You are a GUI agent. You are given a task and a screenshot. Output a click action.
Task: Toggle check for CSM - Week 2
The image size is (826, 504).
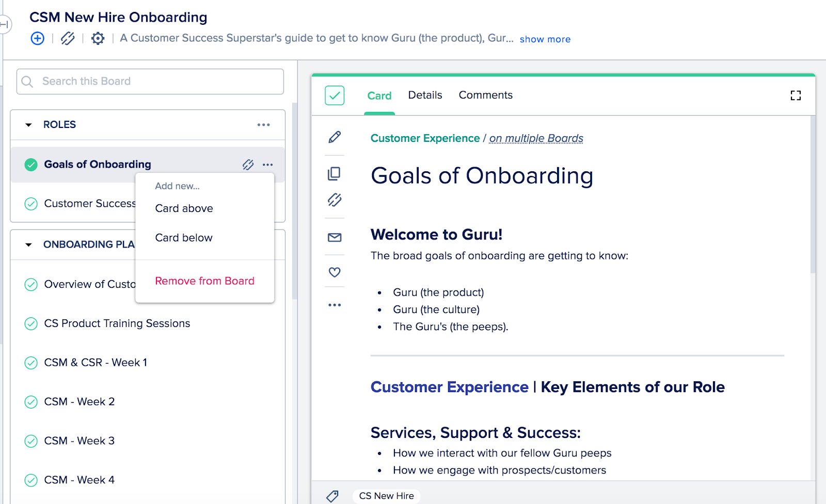click(31, 402)
